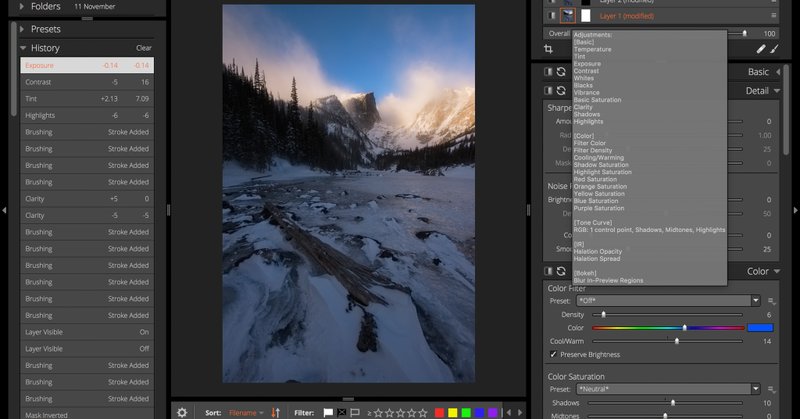The width and height of the screenshot is (800, 419).
Task: Select the Clarity +5 history step
Action: (87, 199)
